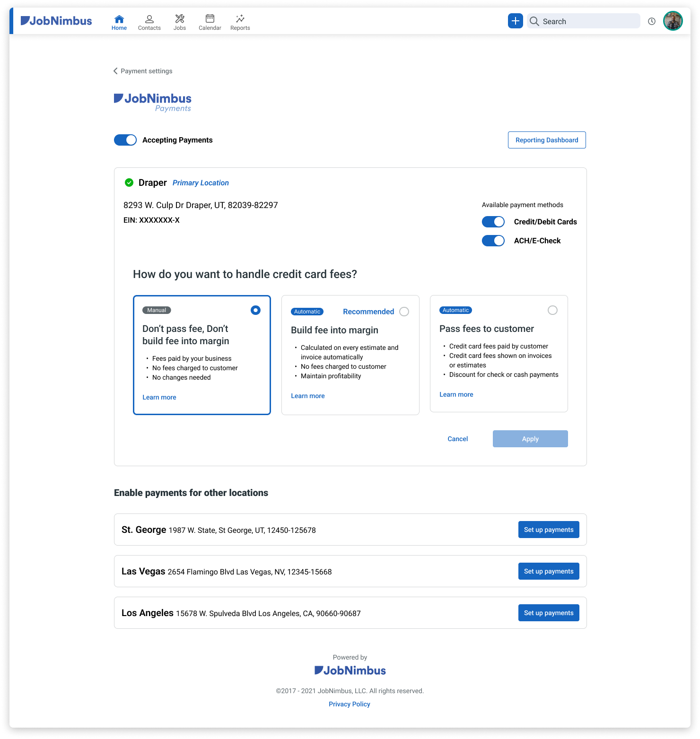
Task: Toggle Credit/Debit Cards payment method
Action: 493,222
